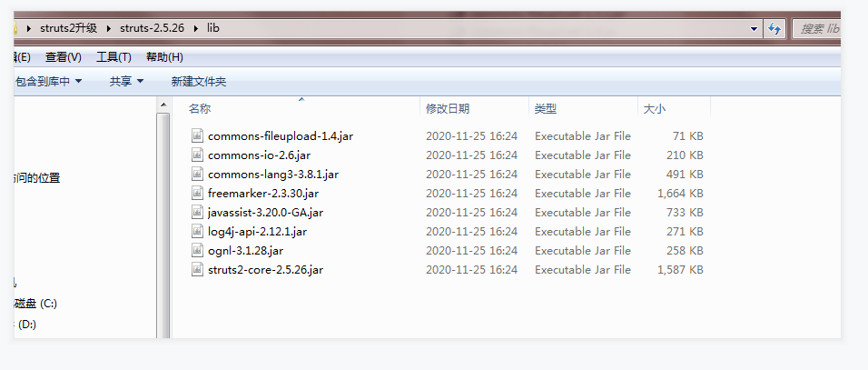Image resolution: width=868 pixels, height=370 pixels.
Task: Click the modified date of ognl-3.1.28.jar
Action: 471,250
